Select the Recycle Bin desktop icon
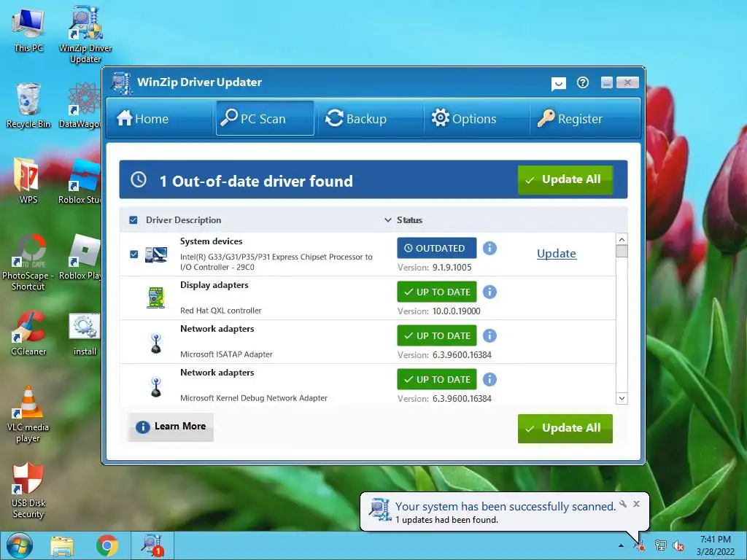Viewport: 747px width, 560px height. pyautogui.click(x=28, y=105)
